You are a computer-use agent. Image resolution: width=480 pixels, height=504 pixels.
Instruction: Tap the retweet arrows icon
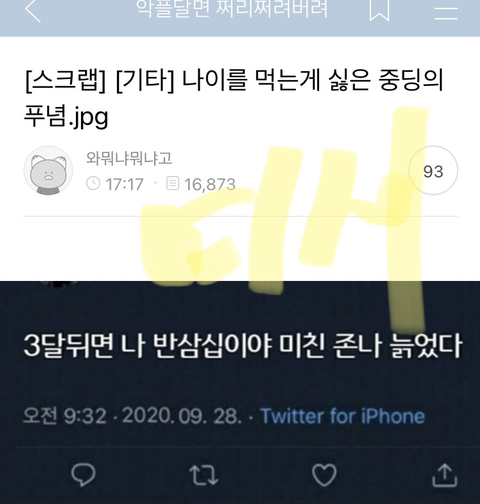[x=204, y=475]
